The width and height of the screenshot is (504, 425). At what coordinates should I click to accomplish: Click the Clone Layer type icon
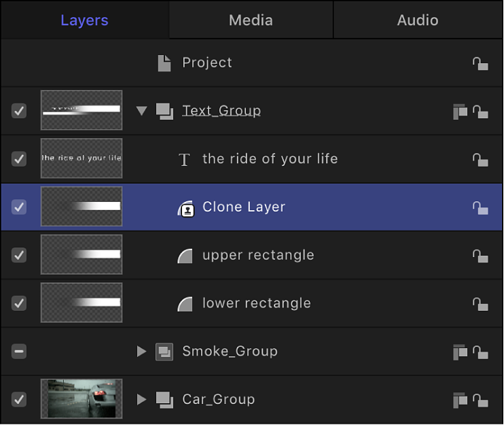185,208
